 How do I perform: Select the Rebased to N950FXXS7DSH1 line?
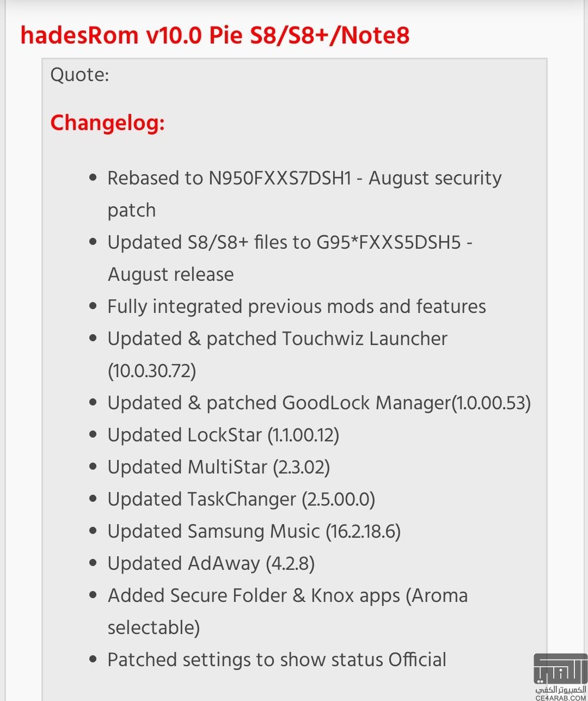click(x=304, y=194)
